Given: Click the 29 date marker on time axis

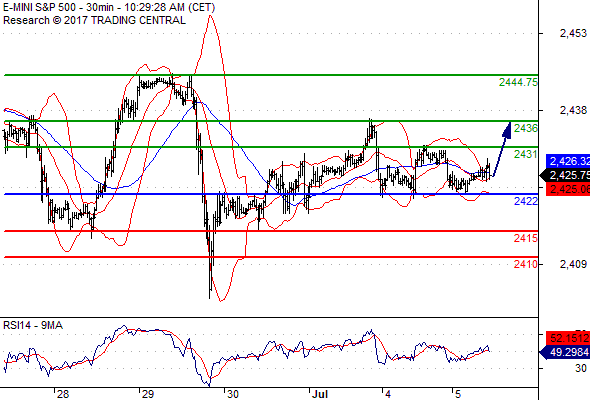Looking at the screenshot, I should 148,394.
